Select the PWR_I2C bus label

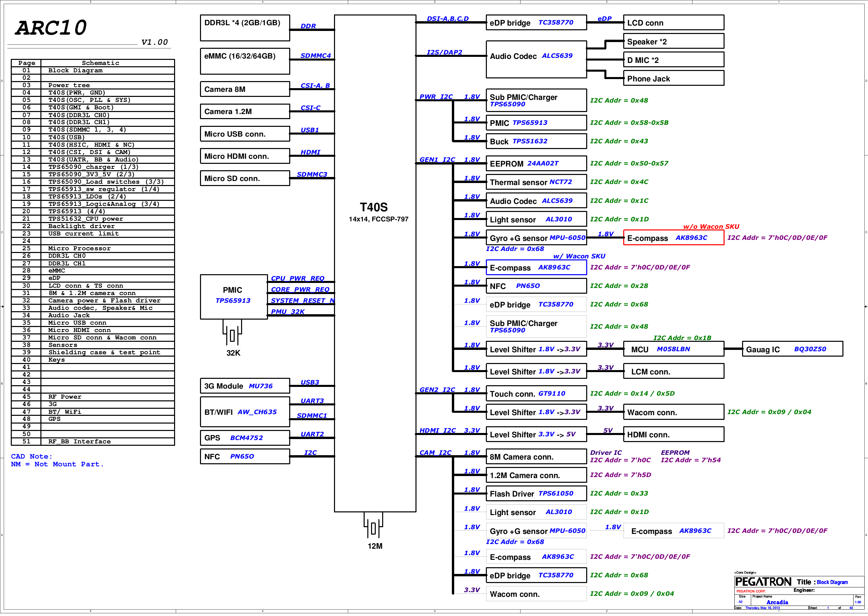click(436, 97)
